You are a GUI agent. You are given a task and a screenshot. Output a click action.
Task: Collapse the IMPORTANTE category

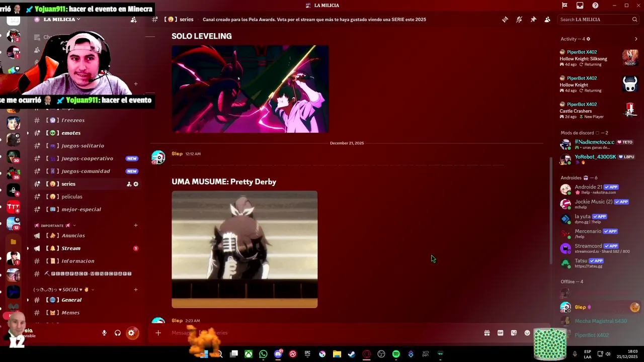[x=55, y=226]
